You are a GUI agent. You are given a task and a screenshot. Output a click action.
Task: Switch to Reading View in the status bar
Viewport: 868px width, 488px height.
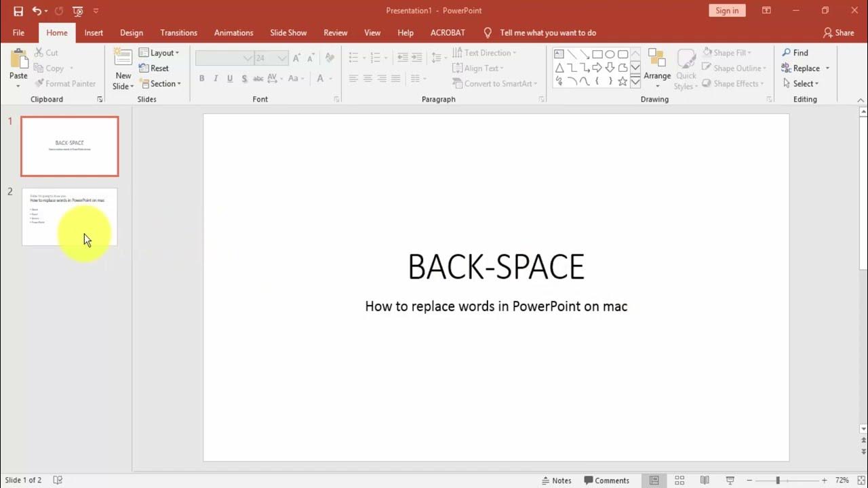pyautogui.click(x=705, y=480)
